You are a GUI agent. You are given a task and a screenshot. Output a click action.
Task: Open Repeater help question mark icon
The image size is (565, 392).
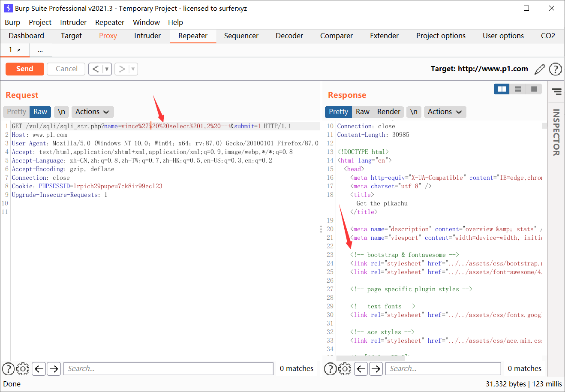point(555,69)
